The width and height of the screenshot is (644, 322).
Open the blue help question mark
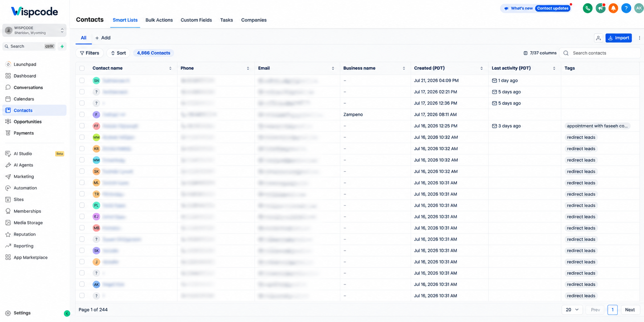pyautogui.click(x=626, y=8)
